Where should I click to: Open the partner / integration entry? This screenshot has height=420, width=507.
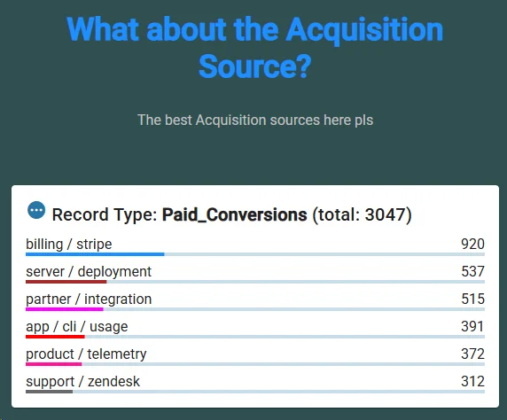[x=89, y=299]
